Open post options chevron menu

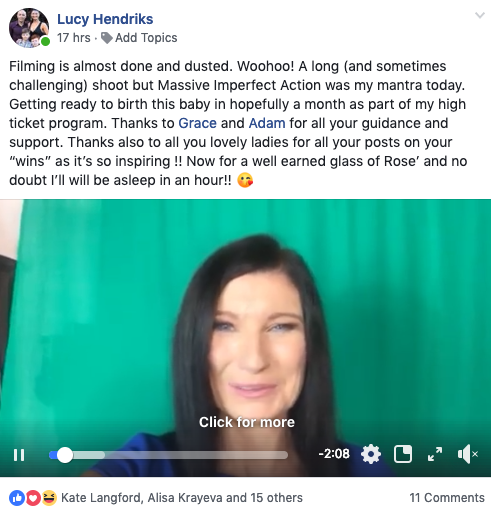click(480, 15)
